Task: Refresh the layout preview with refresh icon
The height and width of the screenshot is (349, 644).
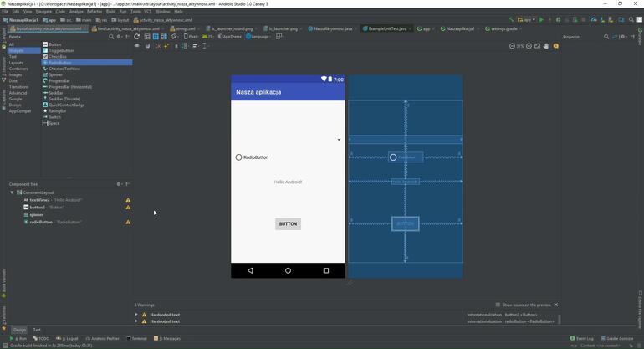Action: pyautogui.click(x=137, y=37)
